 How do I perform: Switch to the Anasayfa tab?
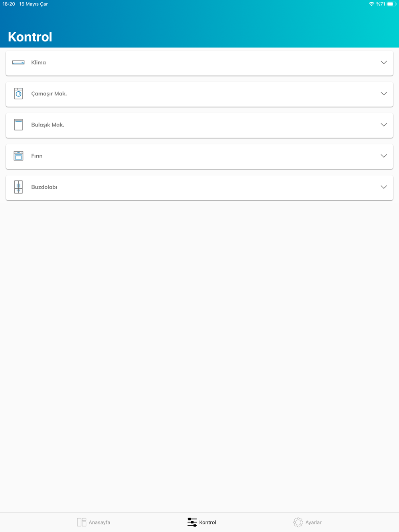99,522
